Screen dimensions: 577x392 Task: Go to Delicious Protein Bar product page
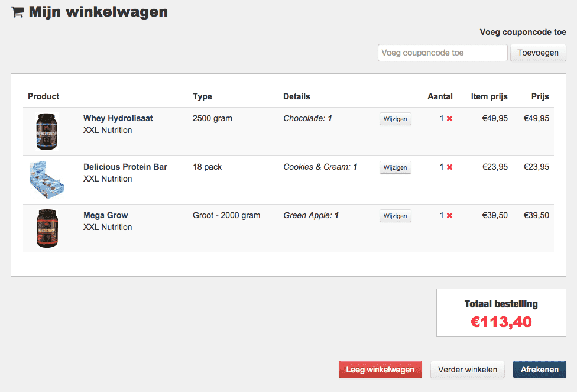(125, 167)
